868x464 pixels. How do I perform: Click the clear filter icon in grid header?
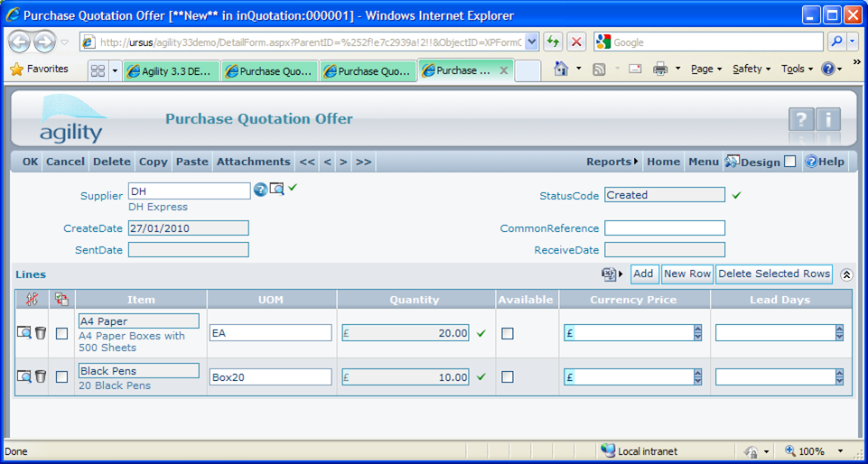pos(33,299)
